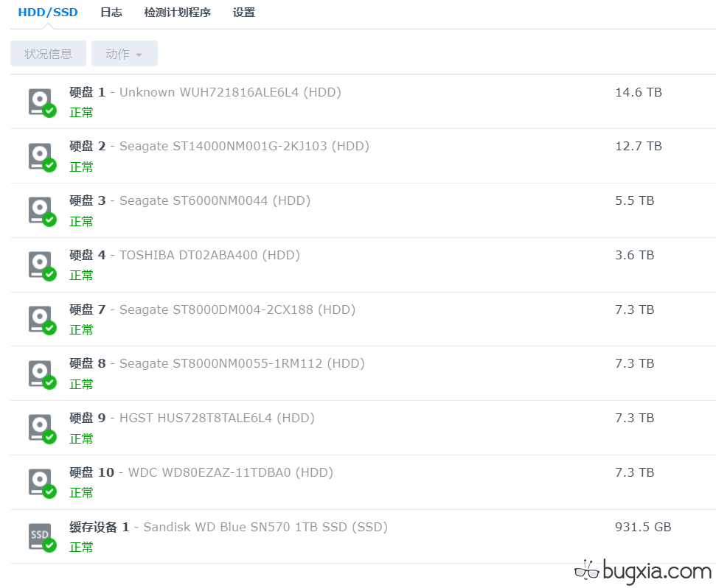The image size is (716, 588).
Task: Open the 检测计划程序 tab
Action: click(177, 13)
